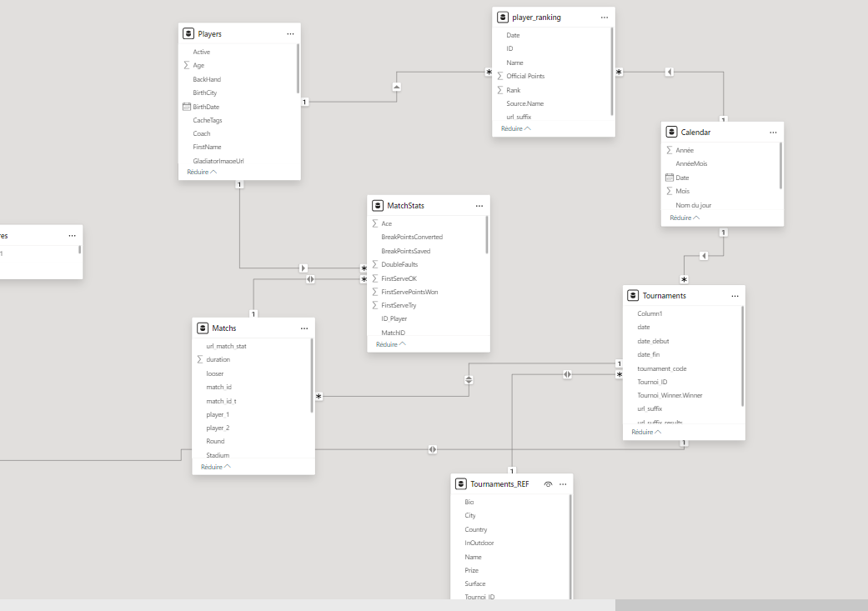The image size is (868, 611).
Task: Select FirstServePointsWon field in MatchStats
Action: pyautogui.click(x=409, y=292)
